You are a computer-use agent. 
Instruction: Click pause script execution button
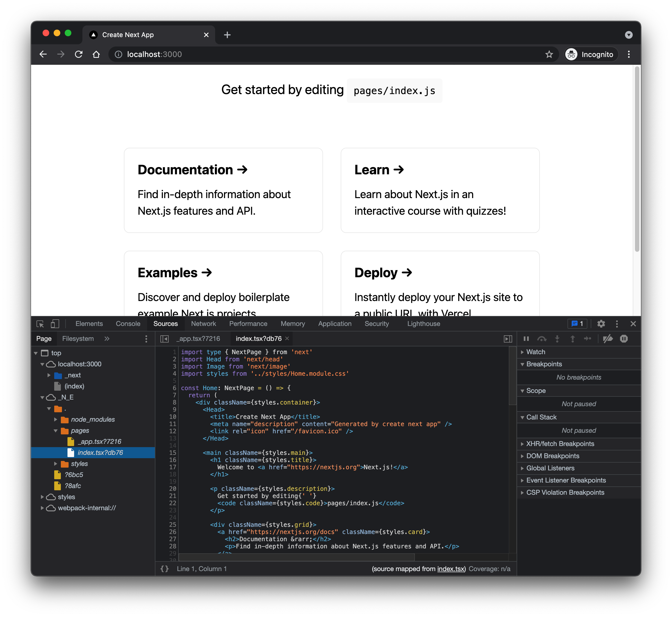pos(526,339)
